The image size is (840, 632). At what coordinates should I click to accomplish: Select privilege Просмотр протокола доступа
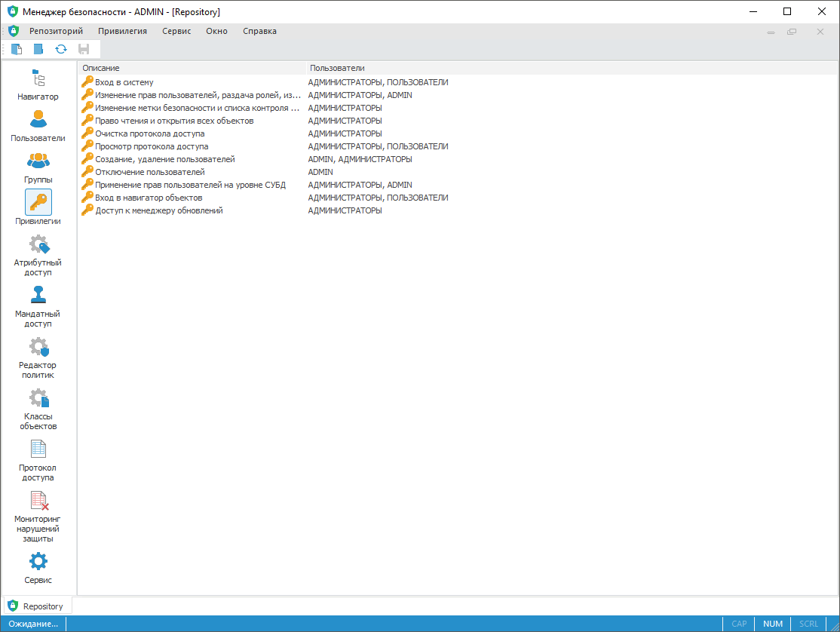[152, 147]
